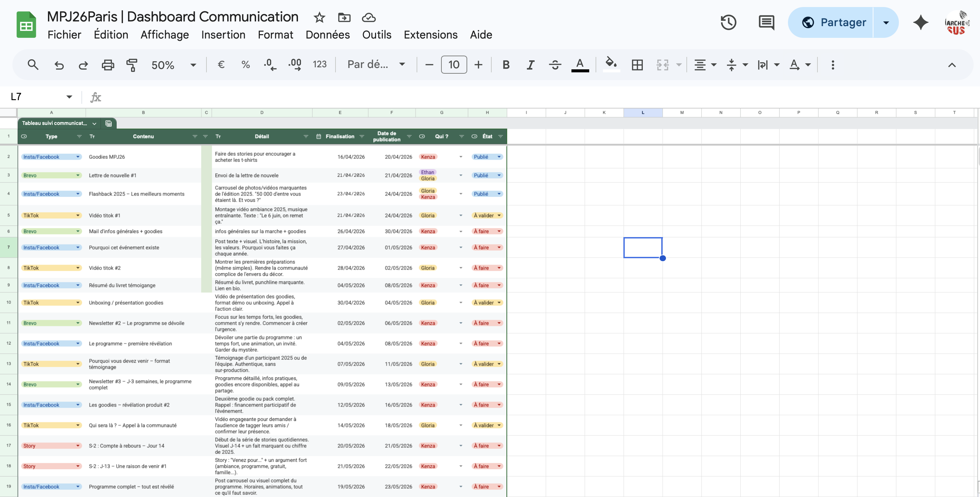Click the print icon
Viewport: 980px width, 497px height.
108,65
